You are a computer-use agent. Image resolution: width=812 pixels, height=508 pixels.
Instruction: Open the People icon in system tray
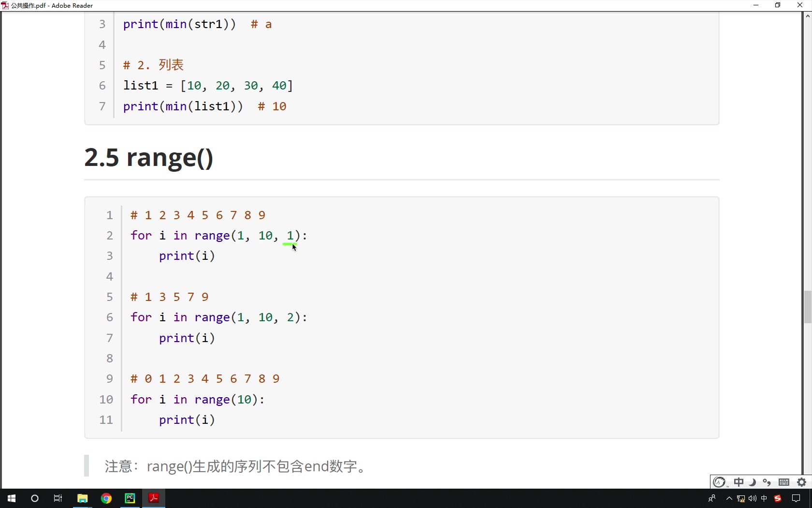pyautogui.click(x=712, y=498)
